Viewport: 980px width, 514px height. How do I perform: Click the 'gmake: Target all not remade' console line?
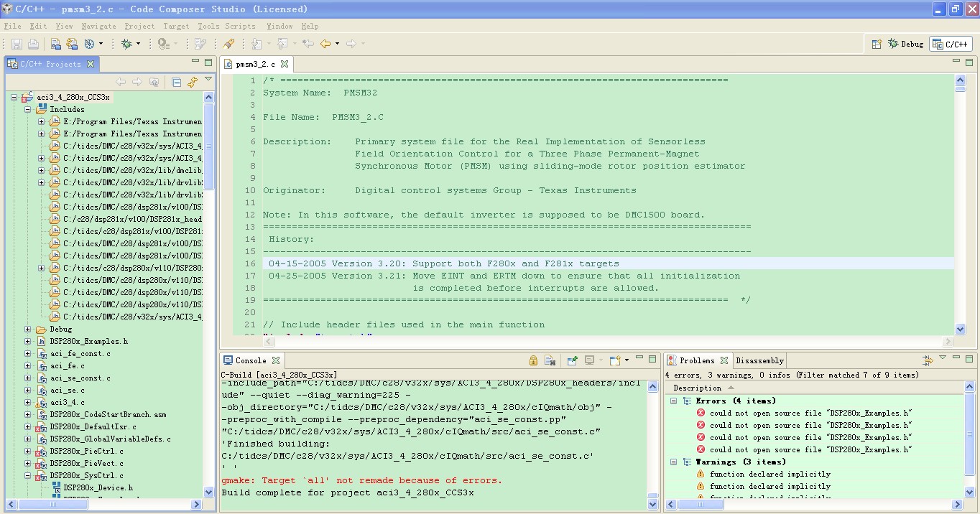click(x=362, y=480)
